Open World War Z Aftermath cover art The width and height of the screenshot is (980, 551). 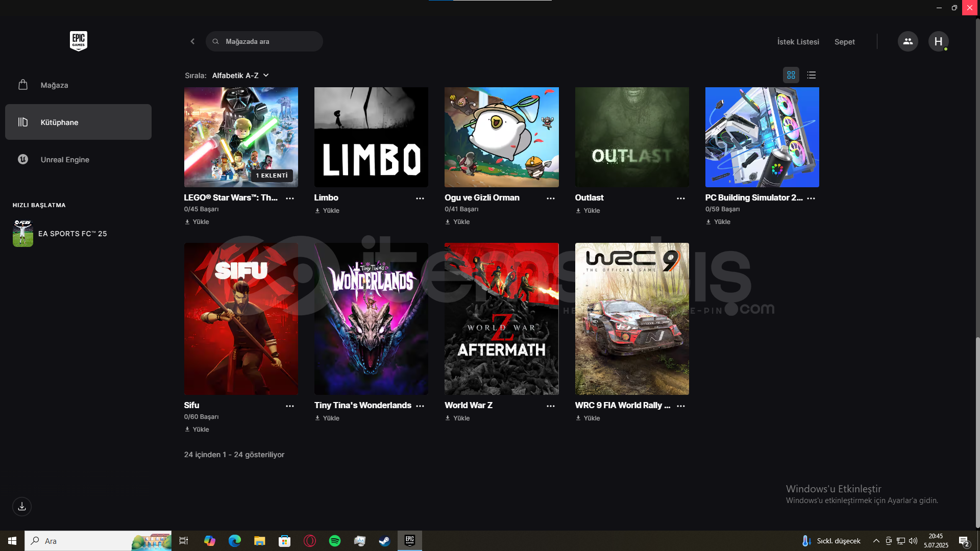(x=502, y=319)
